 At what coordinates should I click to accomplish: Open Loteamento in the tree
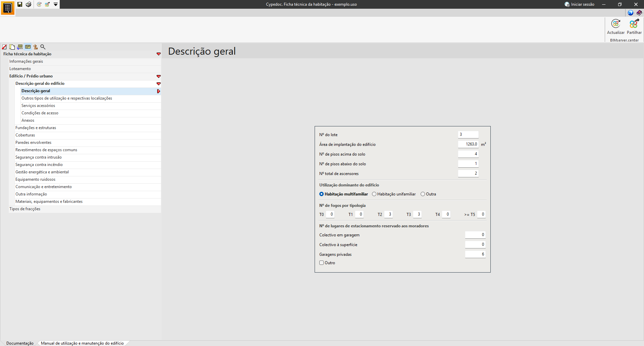point(85,69)
